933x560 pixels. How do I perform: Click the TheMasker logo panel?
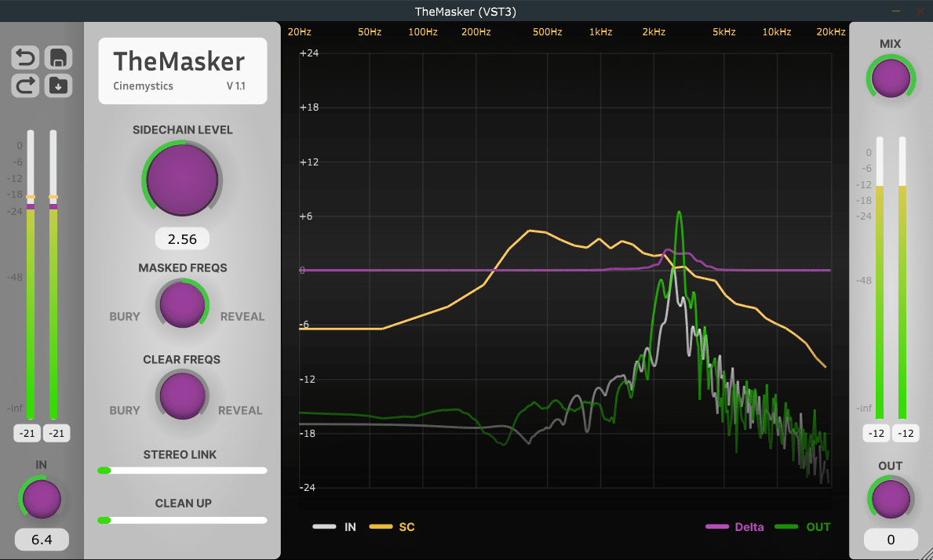pos(183,71)
